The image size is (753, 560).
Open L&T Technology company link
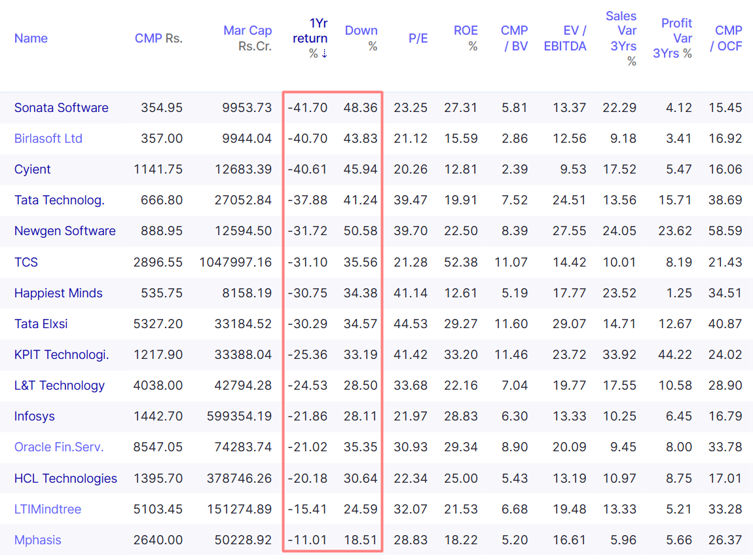(x=60, y=385)
